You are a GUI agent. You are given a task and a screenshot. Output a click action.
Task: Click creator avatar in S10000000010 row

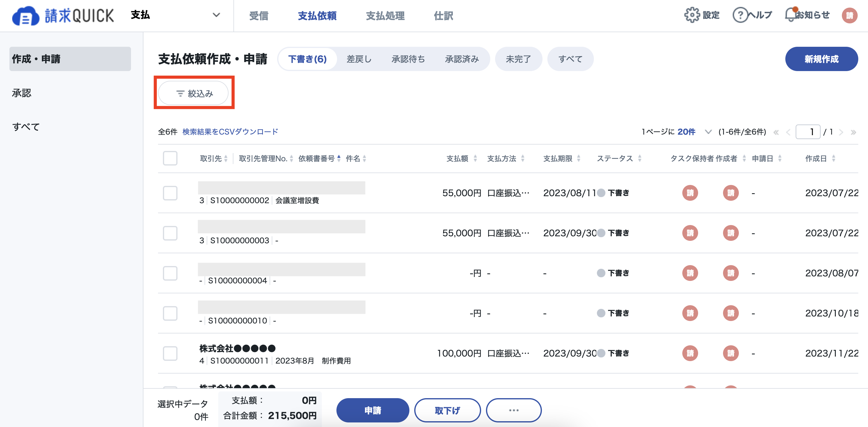(x=731, y=313)
